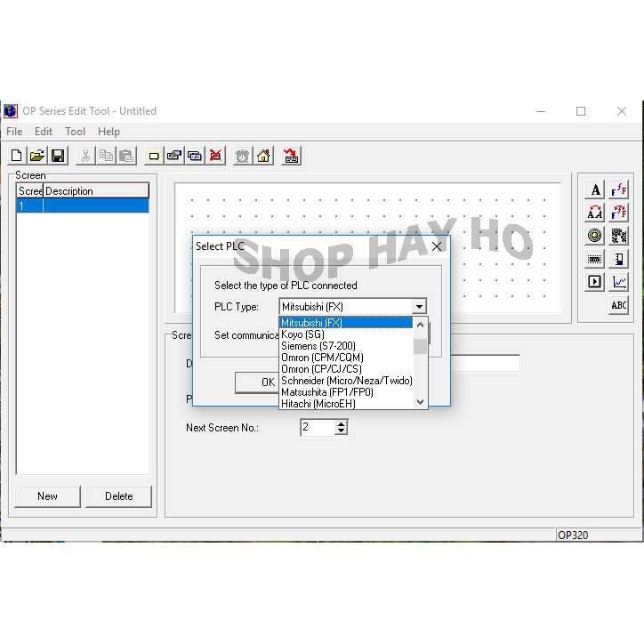Click the PLC list scrollbar thumb
The height and width of the screenshot is (644, 644).
(x=420, y=346)
